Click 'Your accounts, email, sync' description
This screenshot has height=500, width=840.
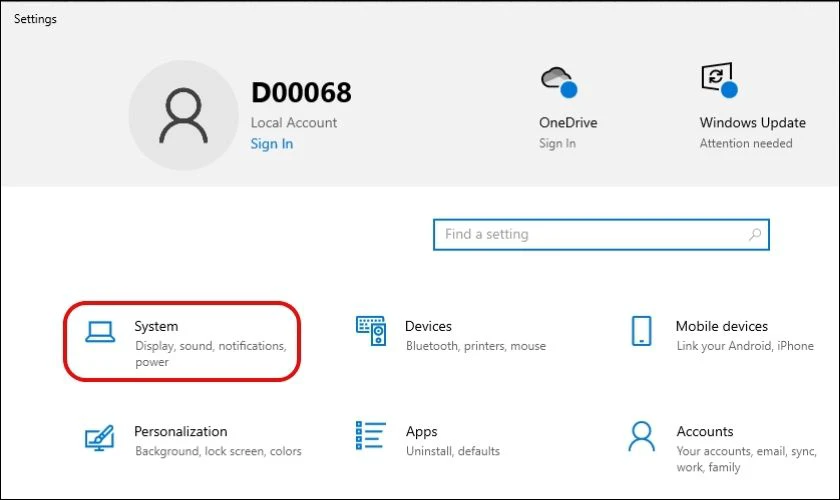tap(746, 459)
